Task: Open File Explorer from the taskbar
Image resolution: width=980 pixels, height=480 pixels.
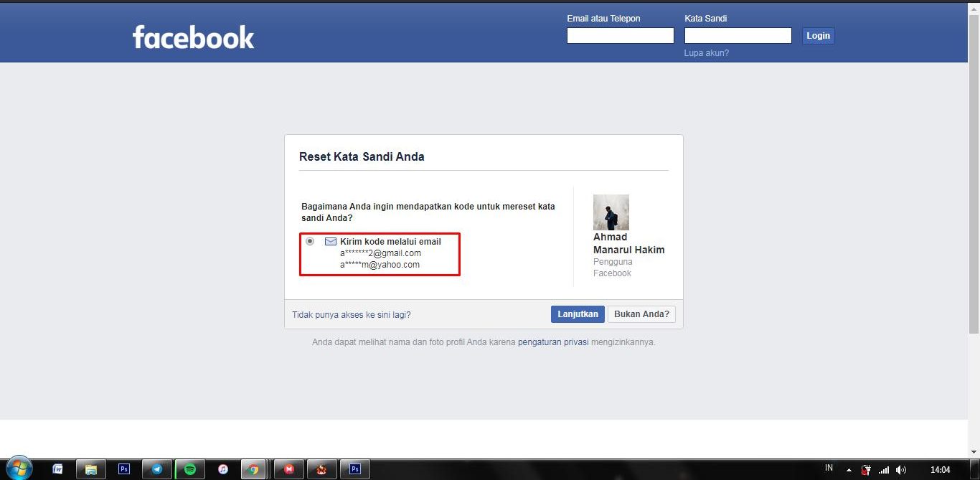Action: coord(91,469)
